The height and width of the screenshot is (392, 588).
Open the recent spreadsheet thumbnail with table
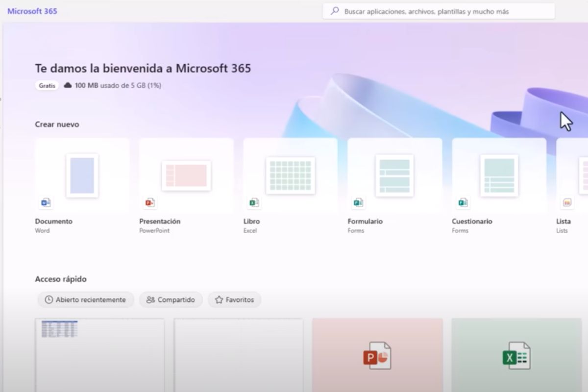click(x=100, y=355)
